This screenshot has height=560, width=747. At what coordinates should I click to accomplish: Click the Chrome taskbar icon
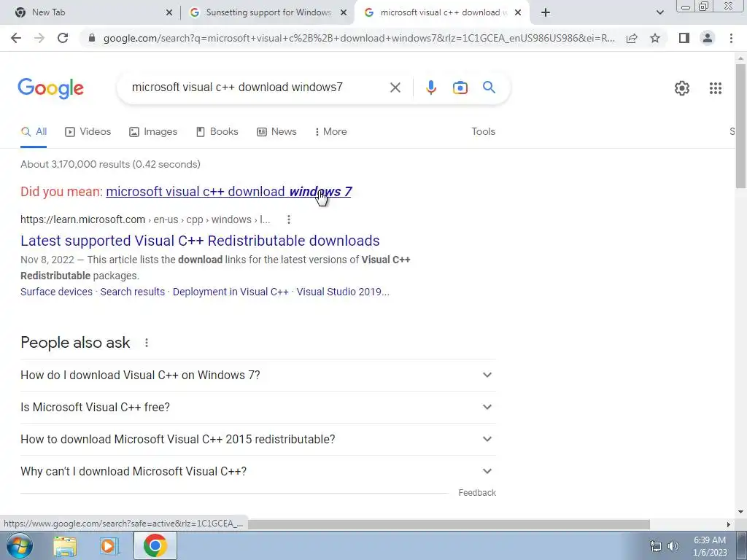pos(155,545)
